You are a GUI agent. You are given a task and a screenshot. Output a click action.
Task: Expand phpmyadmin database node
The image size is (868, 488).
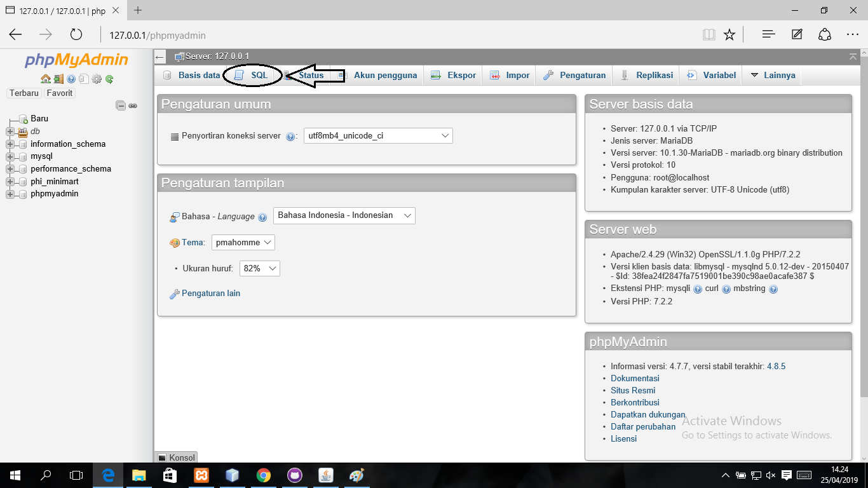coord(10,194)
